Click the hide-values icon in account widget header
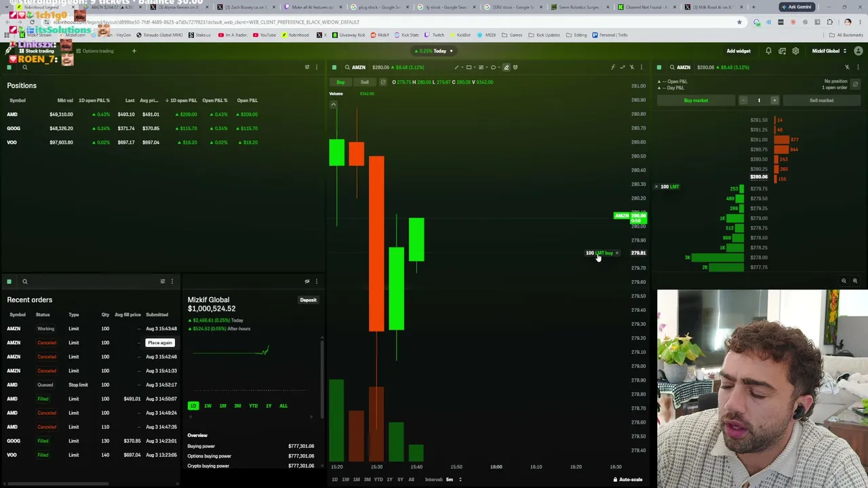Image resolution: width=868 pixels, height=488 pixels. pos(307,281)
